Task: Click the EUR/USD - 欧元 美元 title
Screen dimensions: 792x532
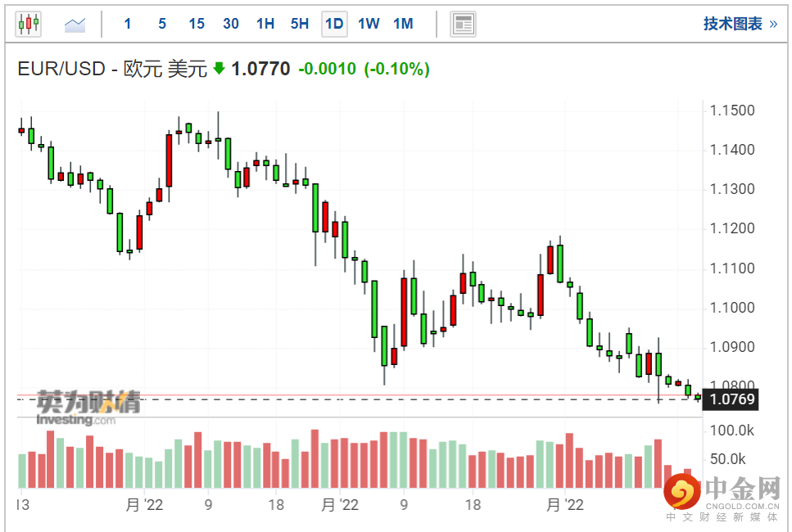Action: pyautogui.click(x=112, y=69)
